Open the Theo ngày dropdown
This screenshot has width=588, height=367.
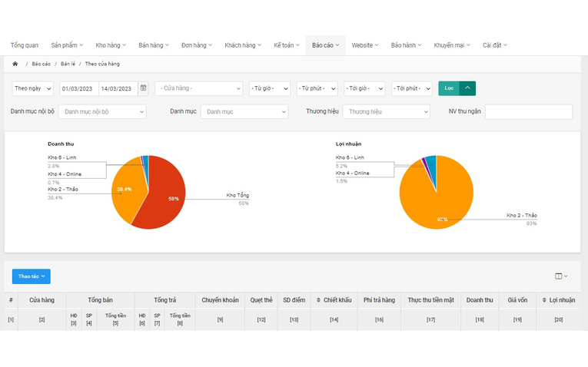pos(32,88)
